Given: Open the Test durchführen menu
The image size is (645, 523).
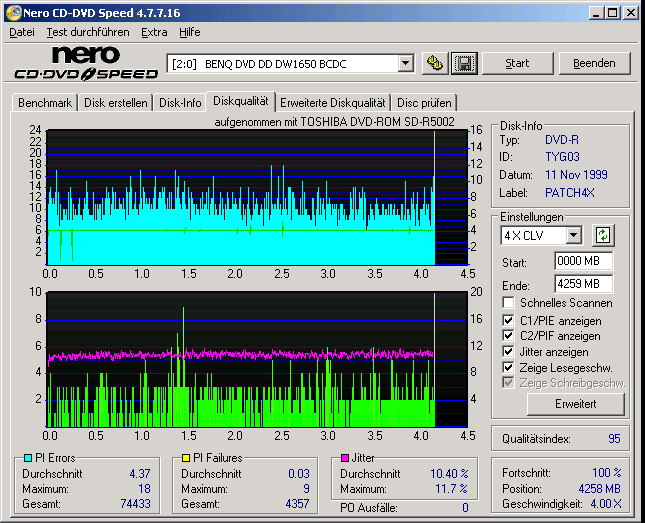Looking at the screenshot, I should 88,32.
